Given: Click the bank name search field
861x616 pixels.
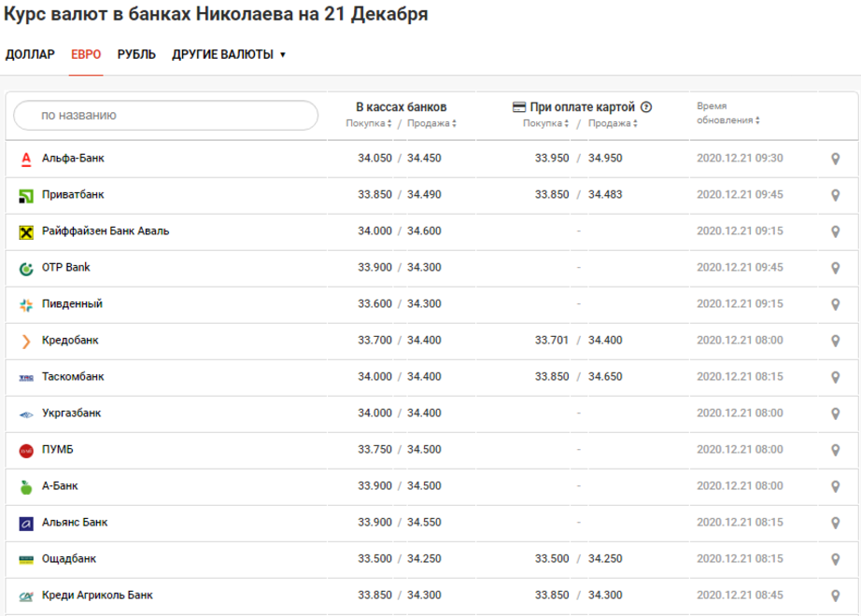Looking at the screenshot, I should click(x=166, y=116).
